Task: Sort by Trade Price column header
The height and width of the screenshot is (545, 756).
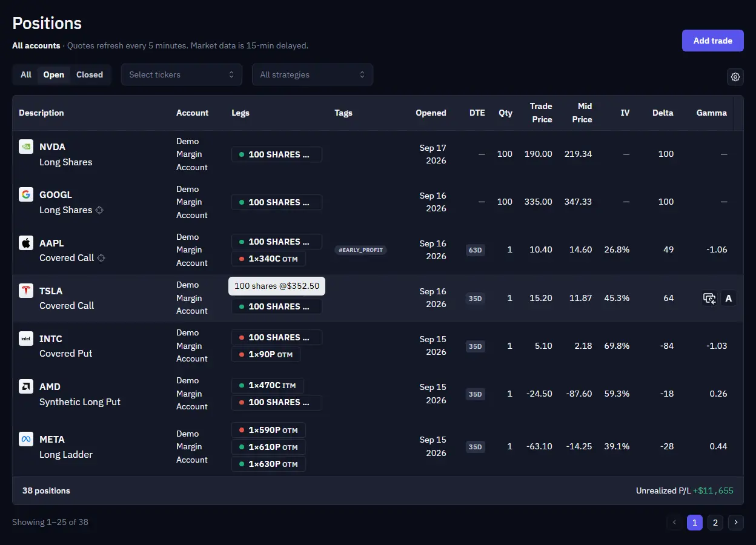Action: [541, 113]
